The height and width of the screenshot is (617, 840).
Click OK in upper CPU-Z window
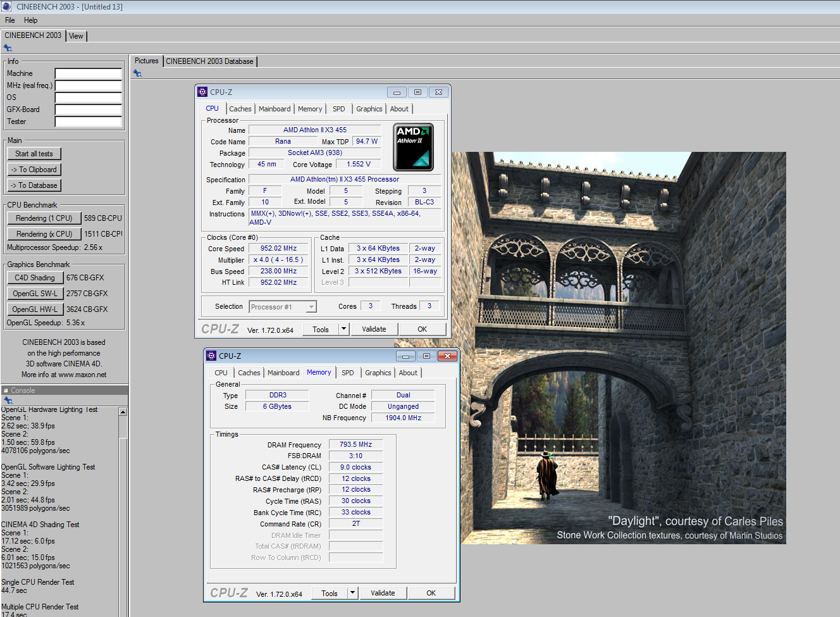point(422,329)
